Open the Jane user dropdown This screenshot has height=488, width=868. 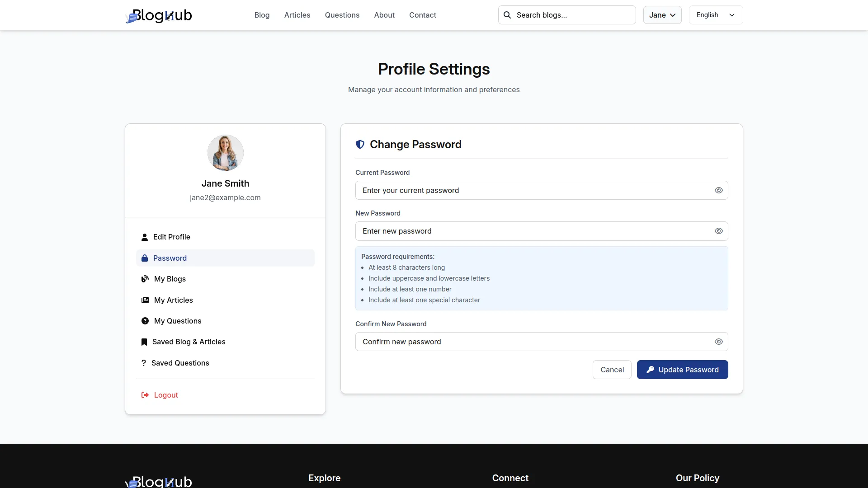click(662, 15)
